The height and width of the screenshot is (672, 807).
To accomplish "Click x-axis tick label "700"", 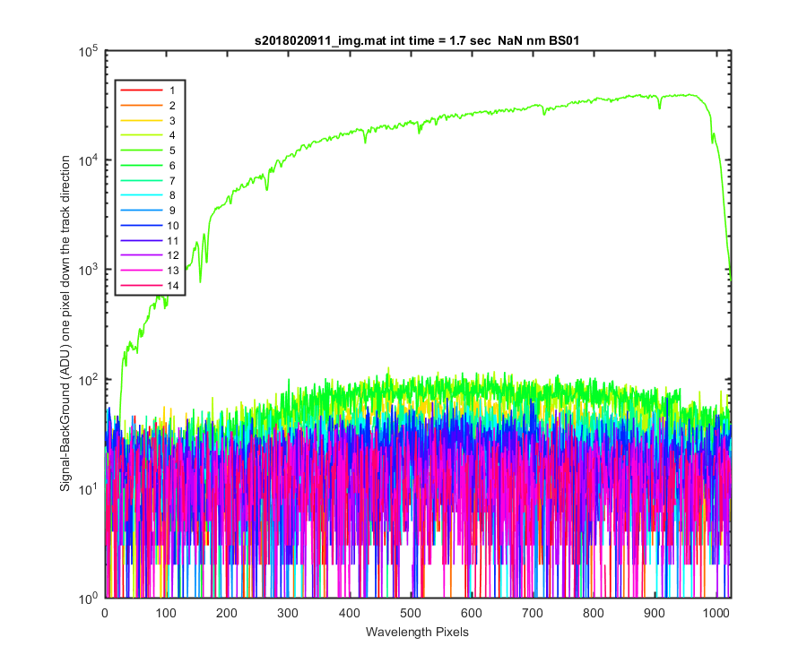I will [x=533, y=614].
